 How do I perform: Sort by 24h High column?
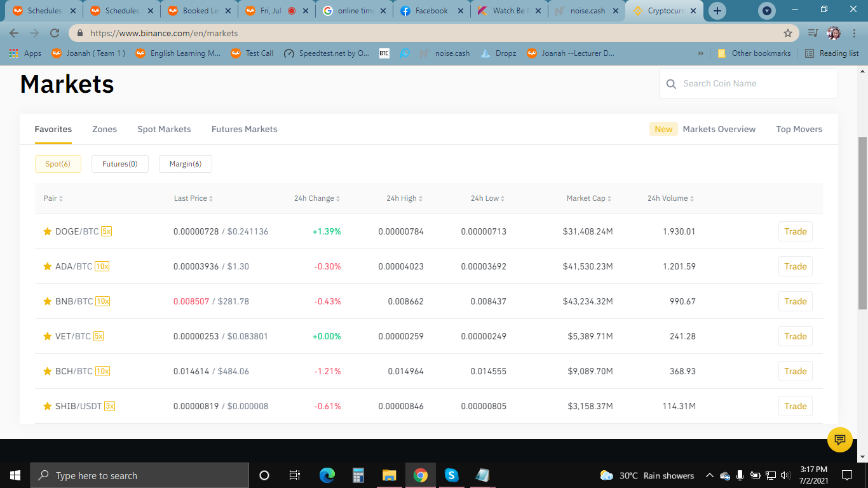(405, 198)
